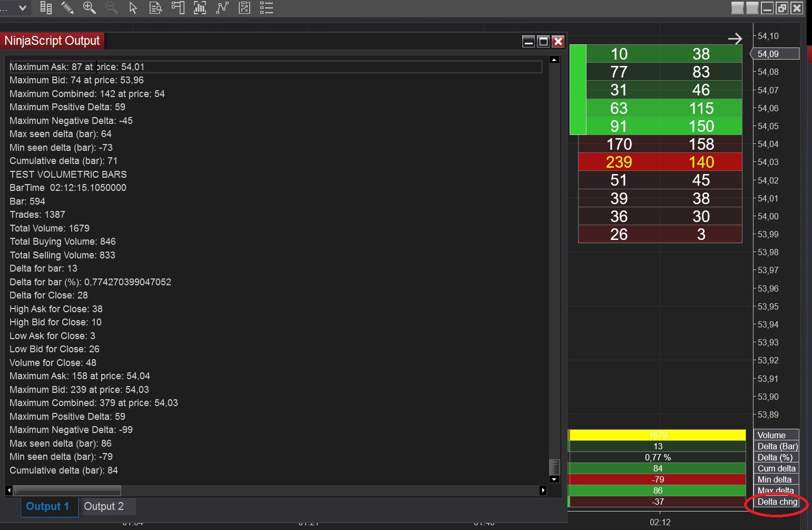
Task: Click the ask cell showing 158
Action: point(701,144)
